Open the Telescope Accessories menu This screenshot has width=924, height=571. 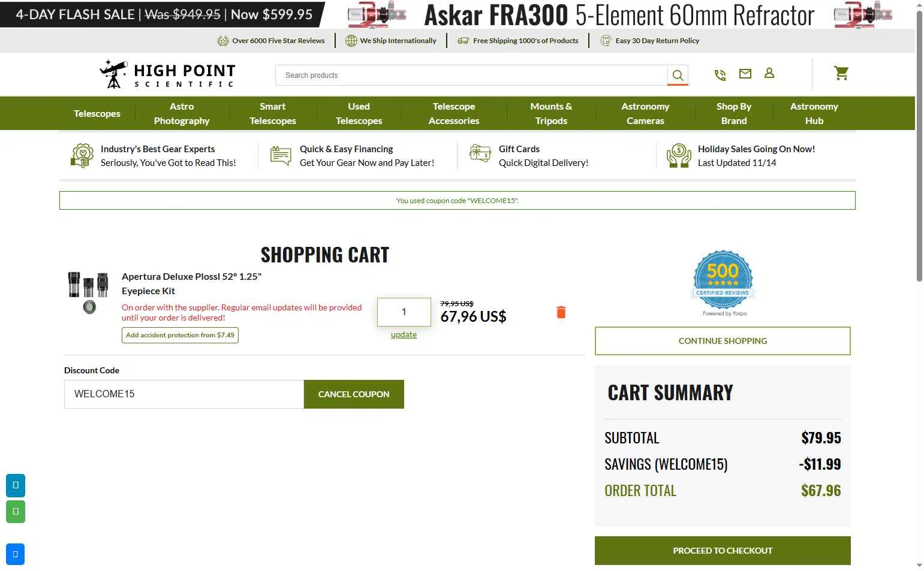pyautogui.click(x=454, y=113)
